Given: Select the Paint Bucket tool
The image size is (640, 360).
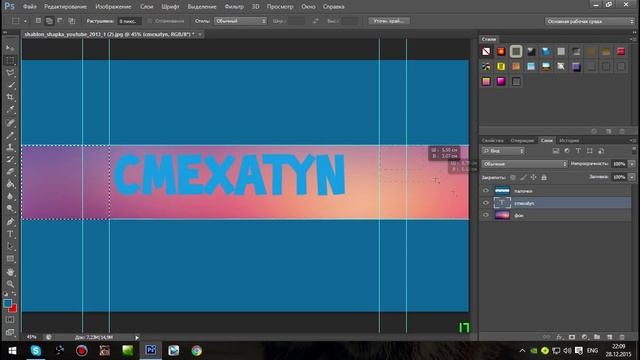Looking at the screenshot, I should 10,184.
